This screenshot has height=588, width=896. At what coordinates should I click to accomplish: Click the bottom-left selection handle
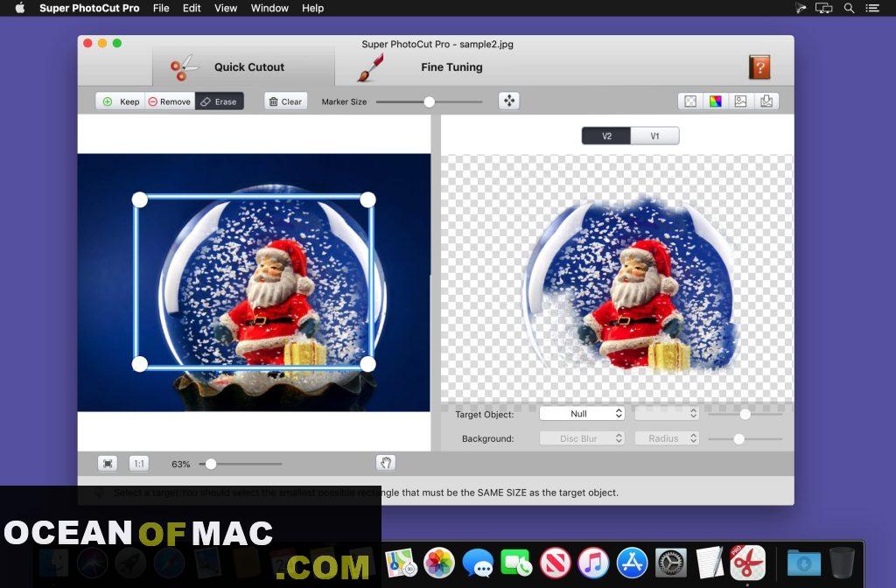pos(139,364)
